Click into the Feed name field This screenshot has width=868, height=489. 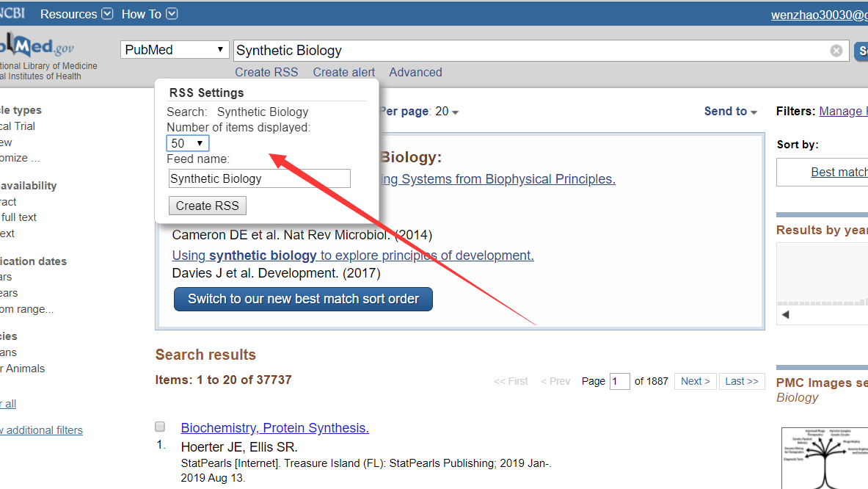click(x=259, y=178)
